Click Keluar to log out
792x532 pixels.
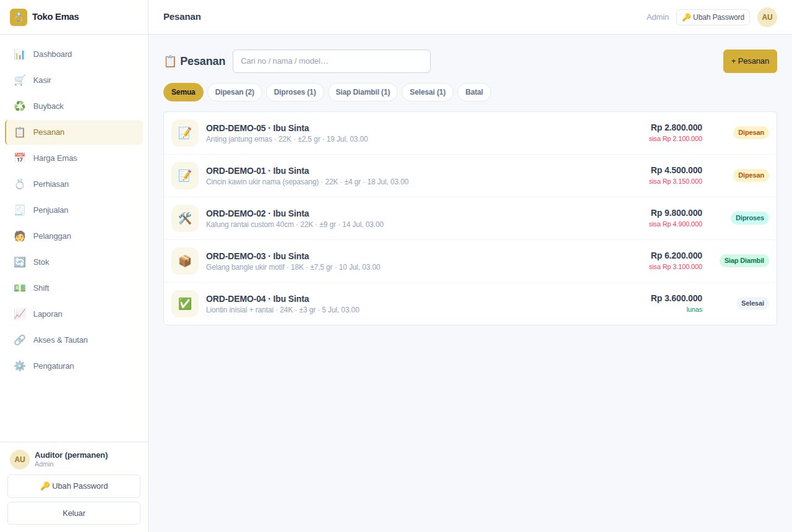click(74, 513)
